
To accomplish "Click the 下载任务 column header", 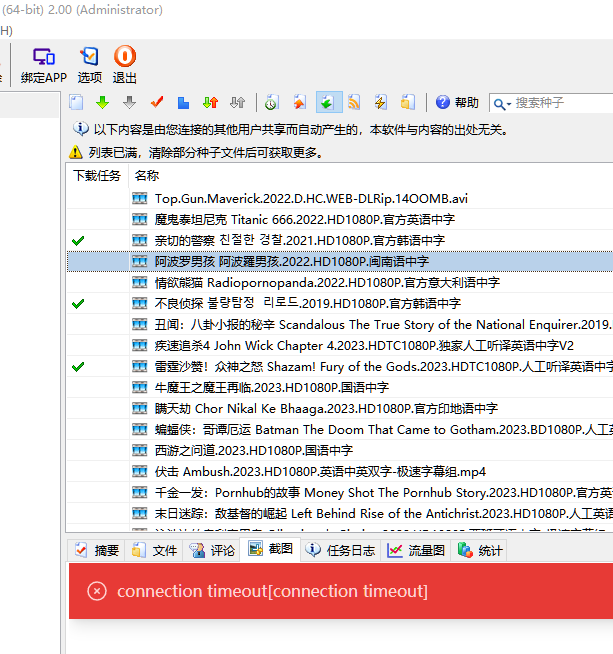I will pyautogui.click(x=97, y=175).
